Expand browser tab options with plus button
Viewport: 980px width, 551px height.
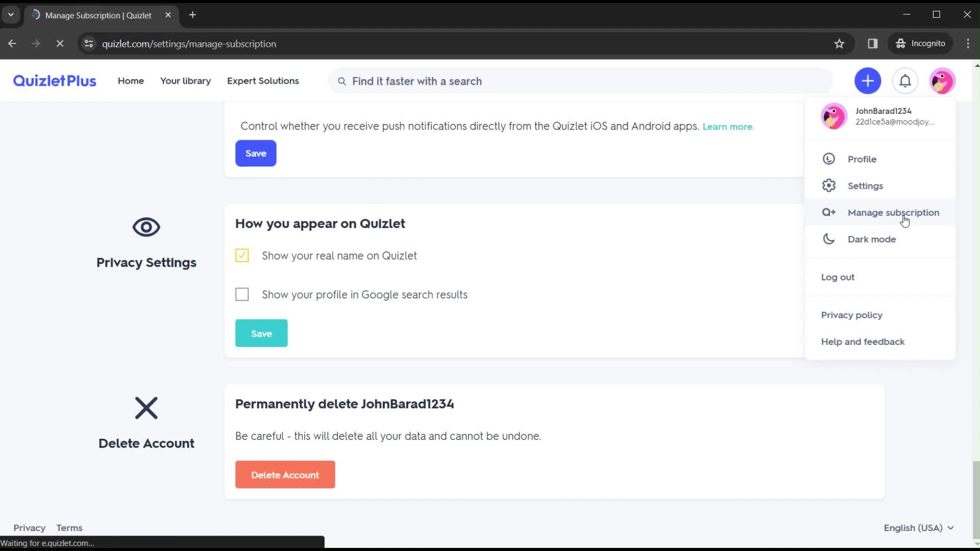click(192, 15)
